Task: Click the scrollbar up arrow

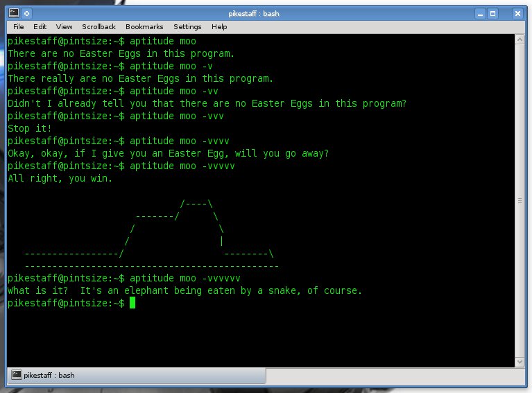Action: pos(520,40)
